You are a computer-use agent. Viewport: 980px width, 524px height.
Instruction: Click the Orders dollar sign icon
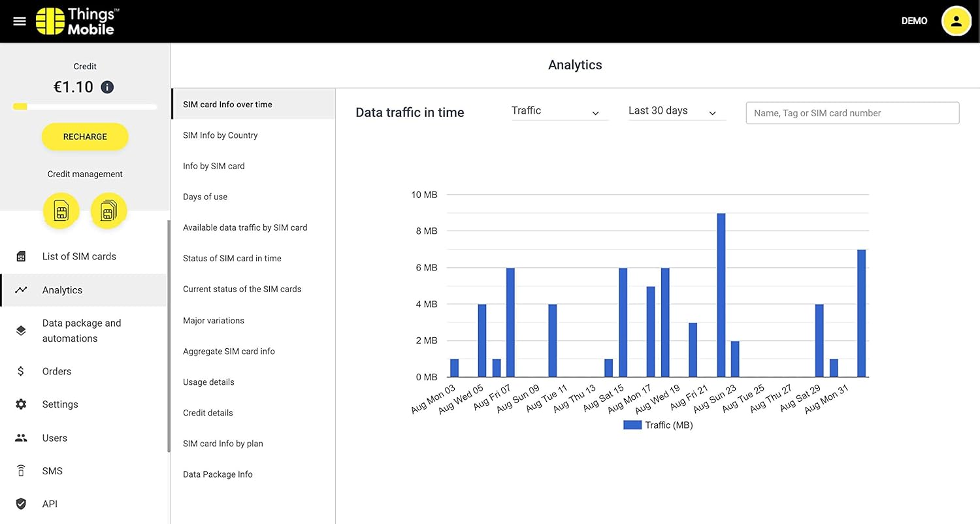click(x=21, y=371)
